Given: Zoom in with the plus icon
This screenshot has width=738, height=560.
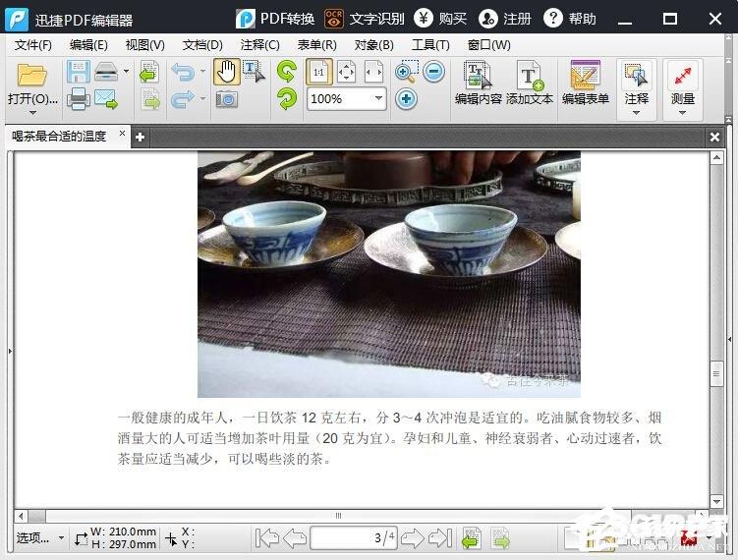Looking at the screenshot, I should (x=406, y=99).
